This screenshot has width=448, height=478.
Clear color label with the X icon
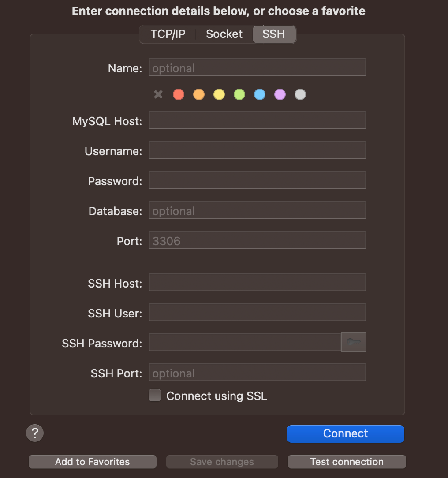click(x=158, y=94)
